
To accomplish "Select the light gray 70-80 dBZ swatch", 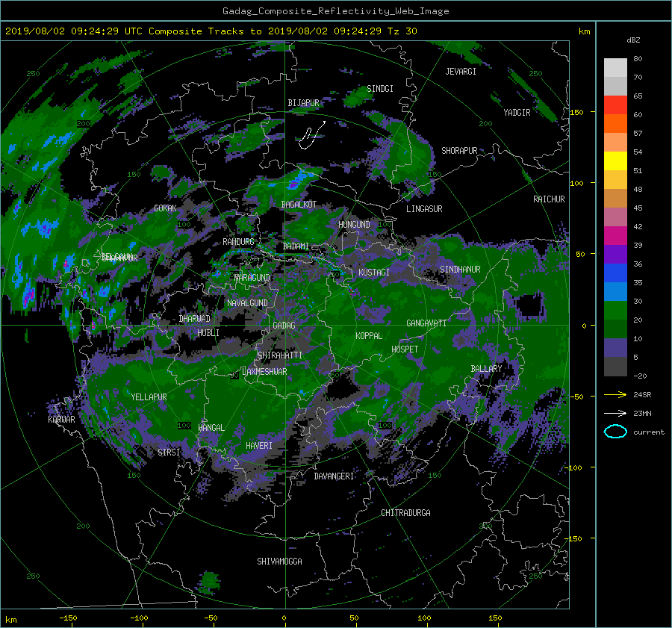I will pyautogui.click(x=615, y=68).
